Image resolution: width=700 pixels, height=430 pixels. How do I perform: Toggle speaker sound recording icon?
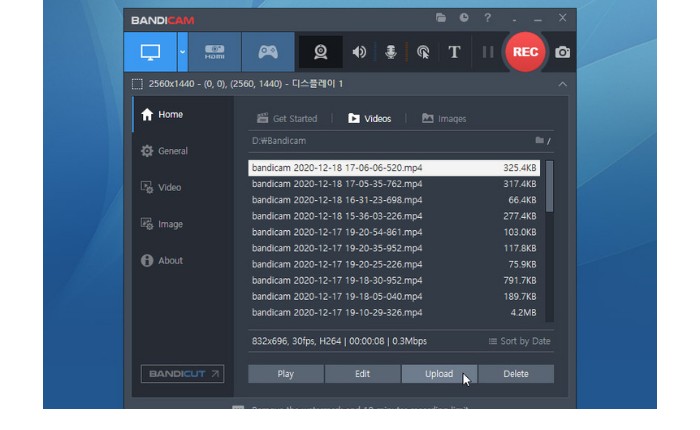[x=359, y=52]
